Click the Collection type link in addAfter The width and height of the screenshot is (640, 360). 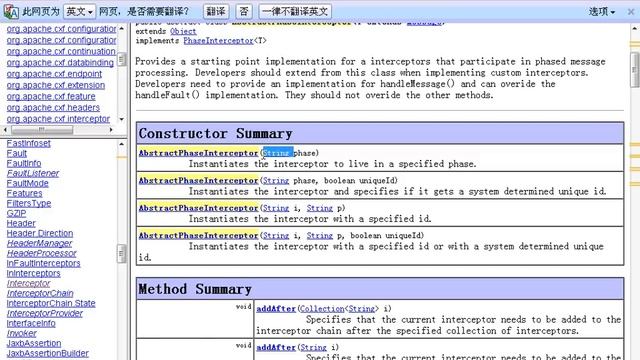(x=322, y=309)
